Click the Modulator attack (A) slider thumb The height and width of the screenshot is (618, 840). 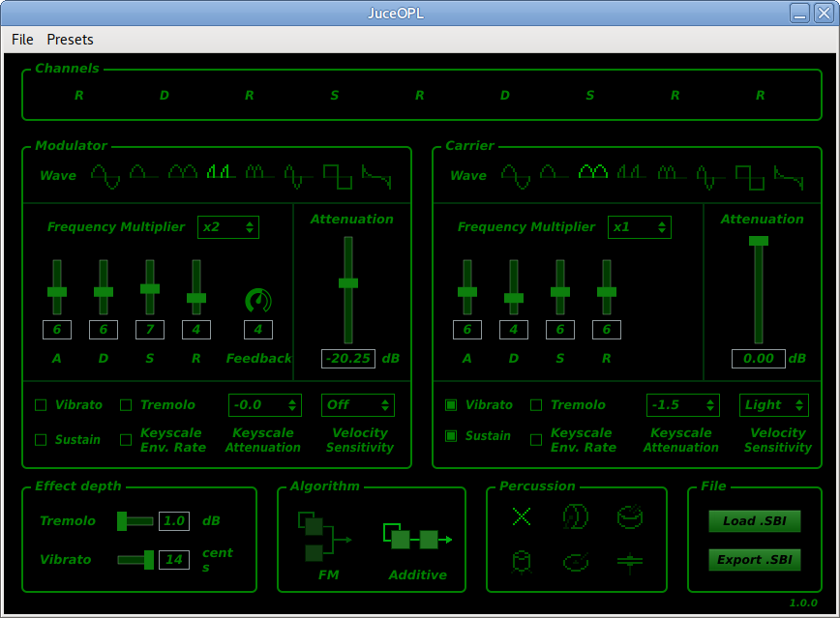coord(57,292)
